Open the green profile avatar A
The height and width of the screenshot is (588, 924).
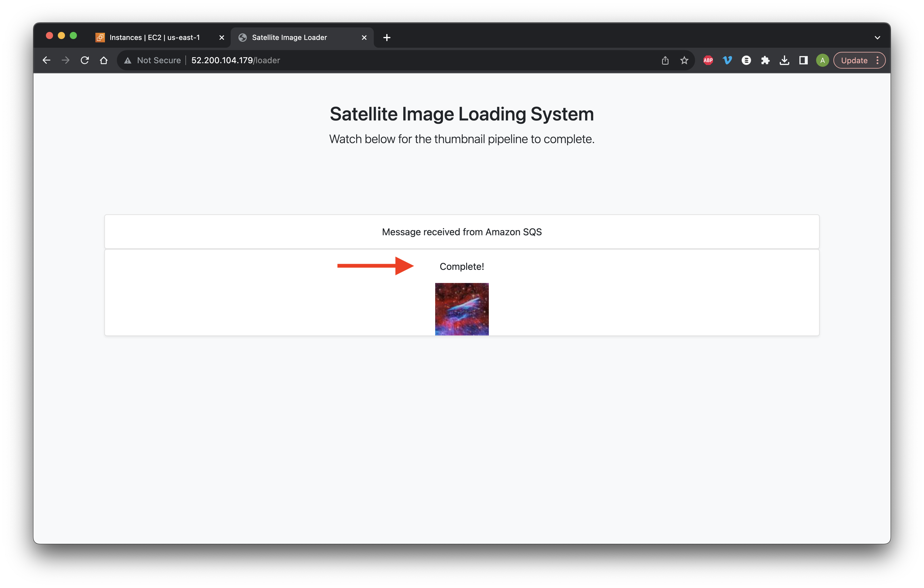[822, 60]
